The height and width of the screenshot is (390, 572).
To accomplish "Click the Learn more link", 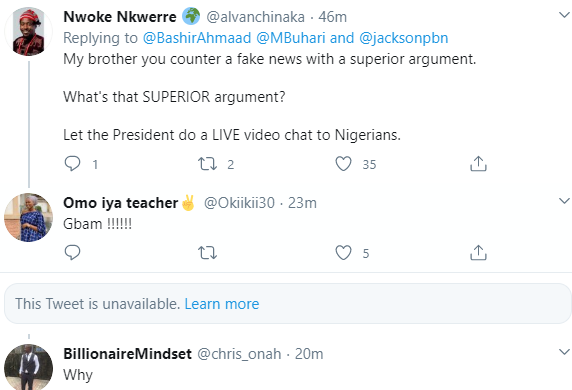I will [222, 304].
